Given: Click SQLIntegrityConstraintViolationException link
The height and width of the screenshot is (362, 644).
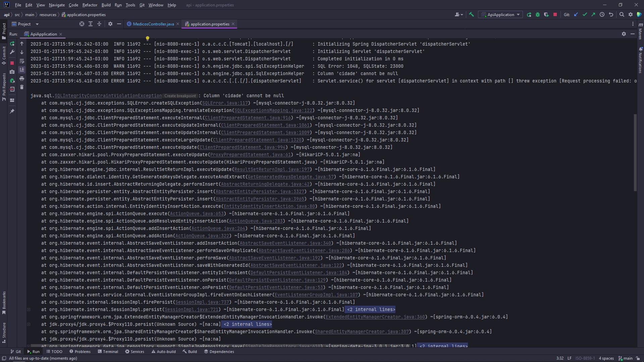Looking at the screenshot, I should (x=108, y=96).
